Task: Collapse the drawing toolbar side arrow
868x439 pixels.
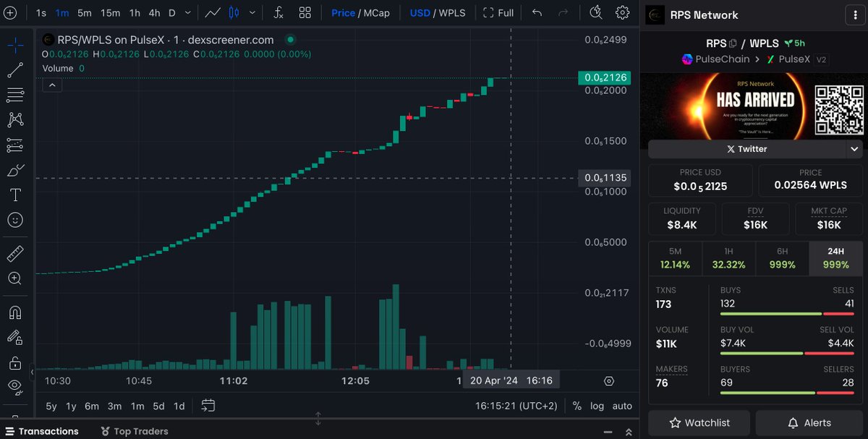Action: (x=32, y=372)
